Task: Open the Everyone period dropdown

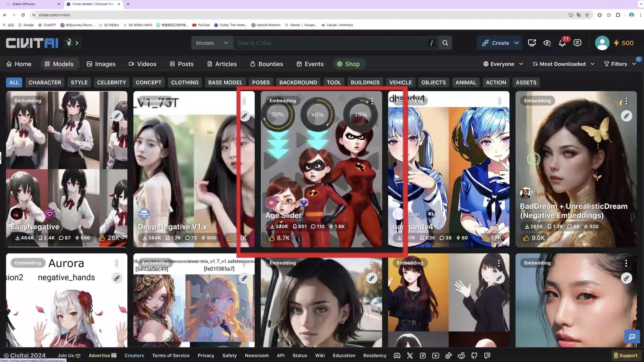Action: point(503,64)
